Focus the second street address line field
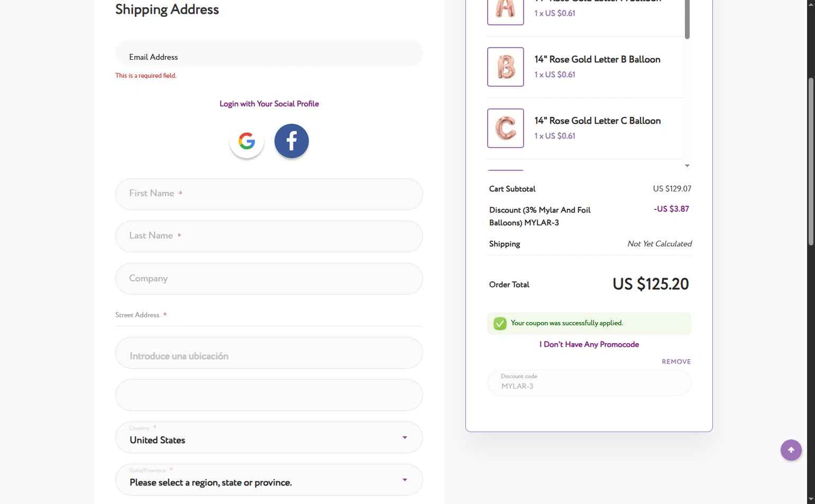The image size is (815, 504). 269,395
